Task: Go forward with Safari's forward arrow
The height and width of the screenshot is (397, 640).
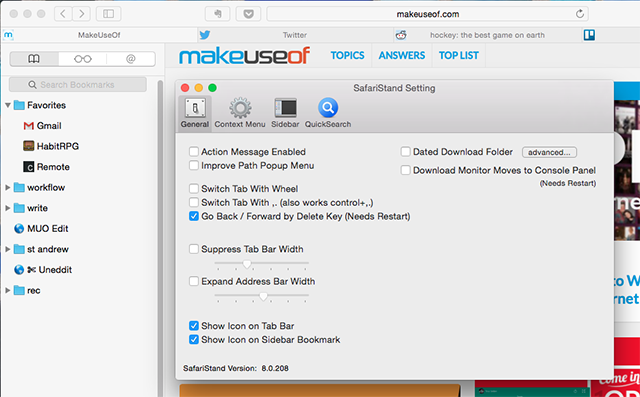Action: coord(82,14)
